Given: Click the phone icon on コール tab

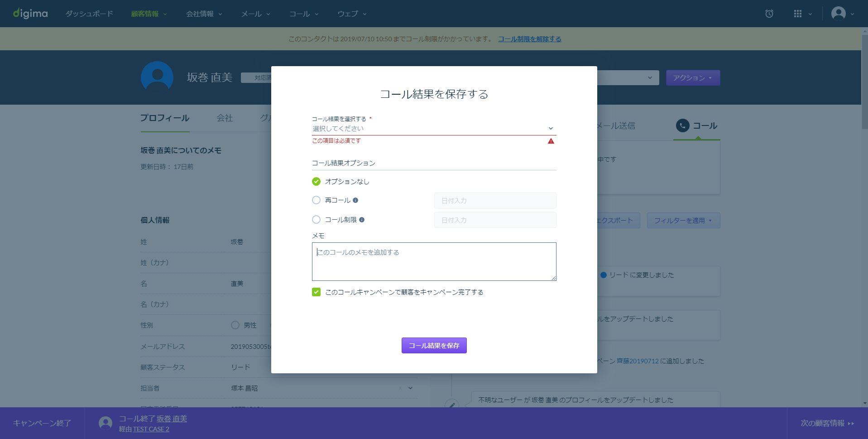Looking at the screenshot, I should [682, 125].
